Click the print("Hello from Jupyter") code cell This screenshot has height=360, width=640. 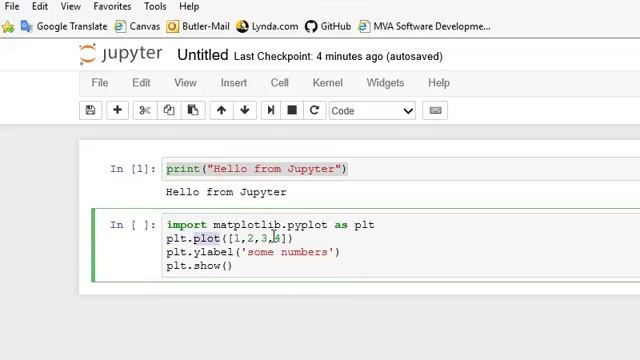401,169
